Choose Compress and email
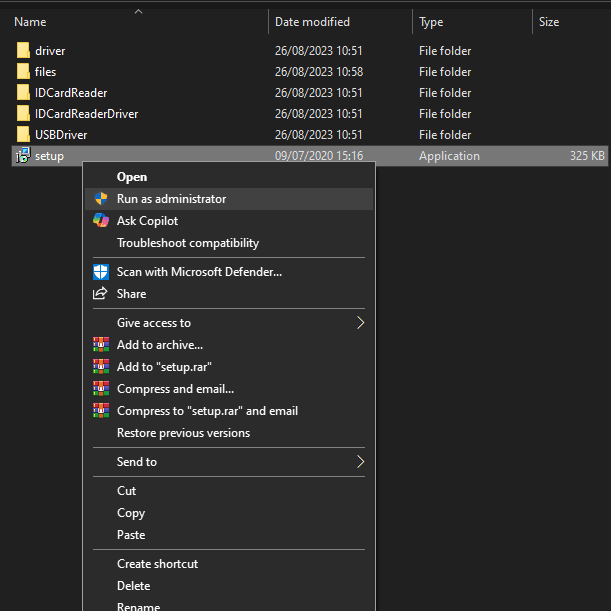Image resolution: width=611 pixels, height=611 pixels. pyautogui.click(x=229, y=389)
